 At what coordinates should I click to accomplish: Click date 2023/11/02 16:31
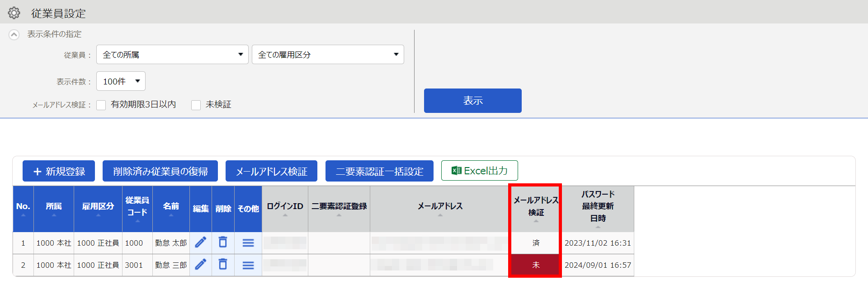(598, 243)
